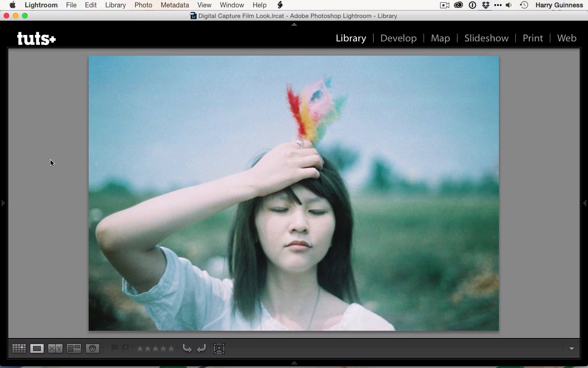Open the Edit menu
The width and height of the screenshot is (588, 368).
pos(90,5)
